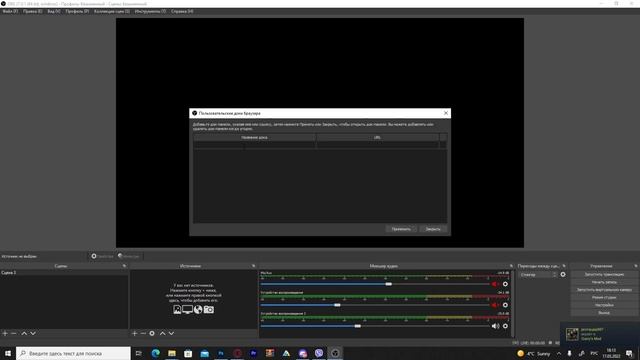Click the browser globe source icon
Image resolution: width=640 pixels, height=360 pixels.
pyautogui.click(x=198, y=310)
